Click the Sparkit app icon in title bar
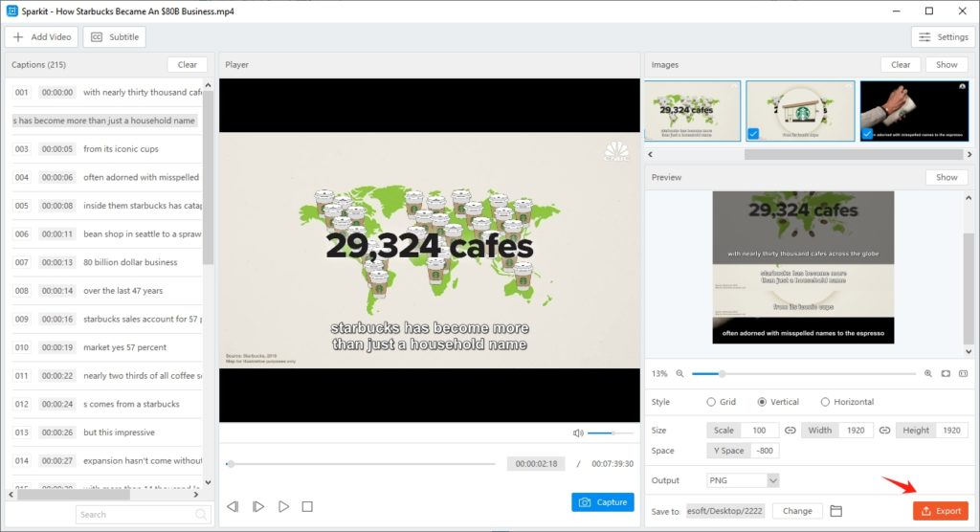Viewport: 980px width, 532px height. click(x=11, y=11)
